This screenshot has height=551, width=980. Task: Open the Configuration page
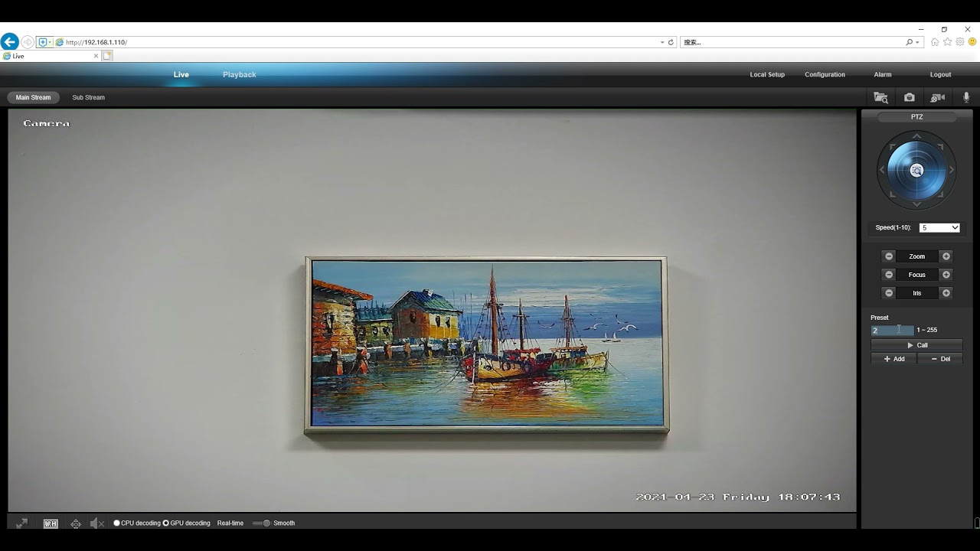point(825,74)
